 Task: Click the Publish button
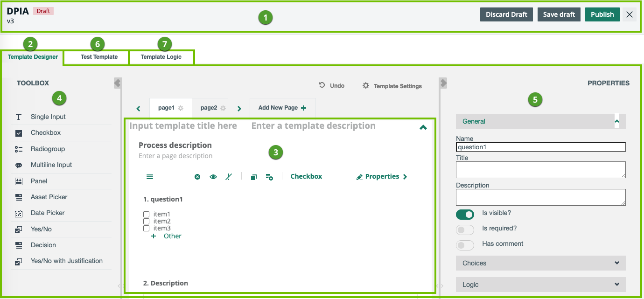tap(602, 14)
